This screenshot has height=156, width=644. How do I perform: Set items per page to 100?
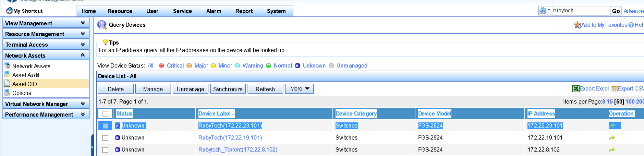pos(630,101)
